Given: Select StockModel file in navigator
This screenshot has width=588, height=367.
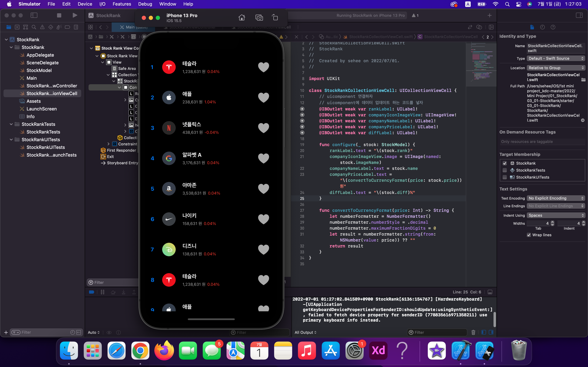Looking at the screenshot, I should [x=39, y=70].
